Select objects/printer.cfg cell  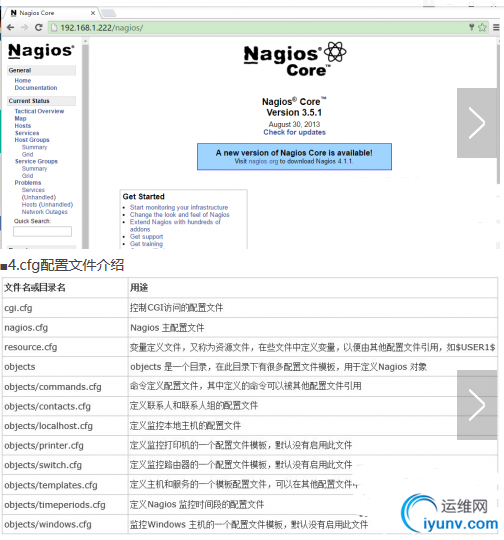65,446
